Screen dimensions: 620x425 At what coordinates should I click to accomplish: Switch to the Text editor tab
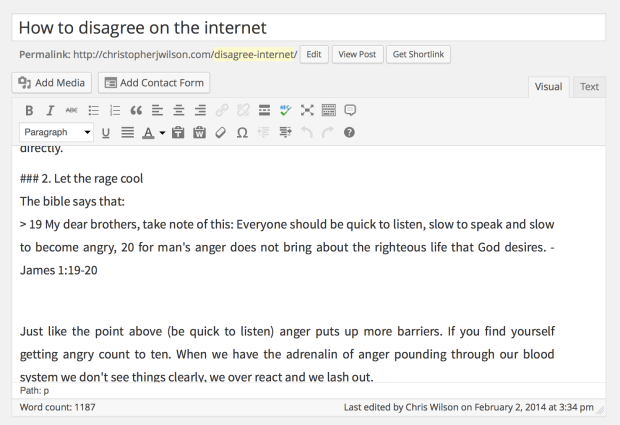click(589, 87)
